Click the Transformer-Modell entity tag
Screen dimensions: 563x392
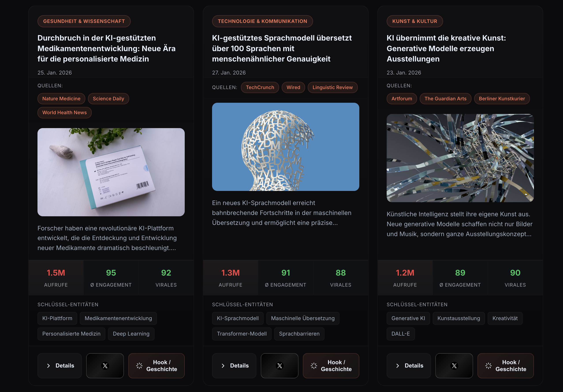click(242, 334)
